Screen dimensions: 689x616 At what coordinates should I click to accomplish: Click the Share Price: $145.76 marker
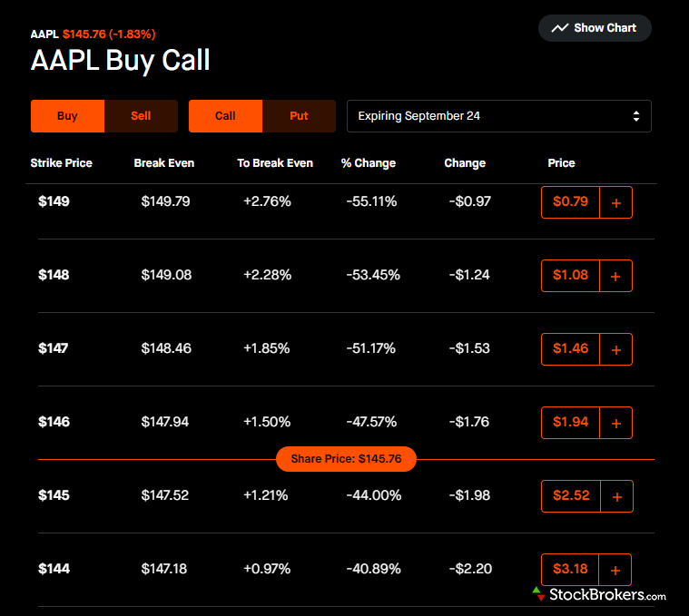[346, 459]
